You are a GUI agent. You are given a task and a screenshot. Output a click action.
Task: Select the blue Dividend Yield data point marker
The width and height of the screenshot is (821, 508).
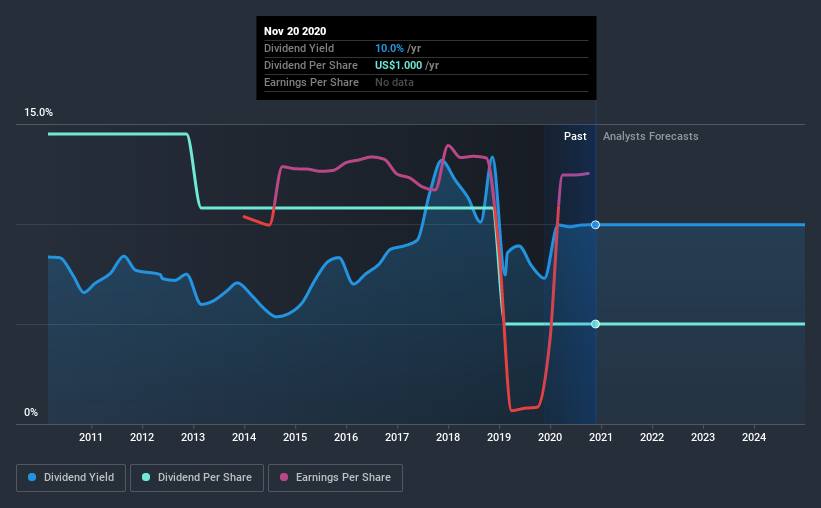595,225
